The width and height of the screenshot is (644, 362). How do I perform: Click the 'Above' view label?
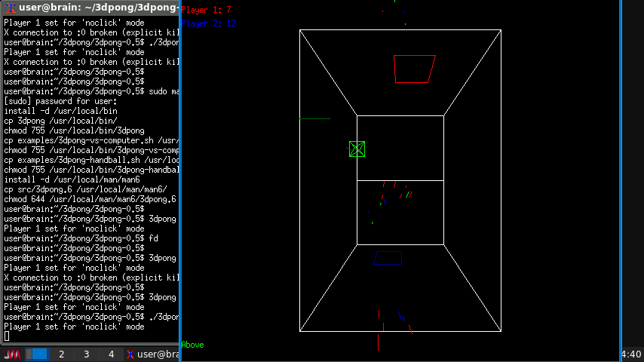click(192, 345)
